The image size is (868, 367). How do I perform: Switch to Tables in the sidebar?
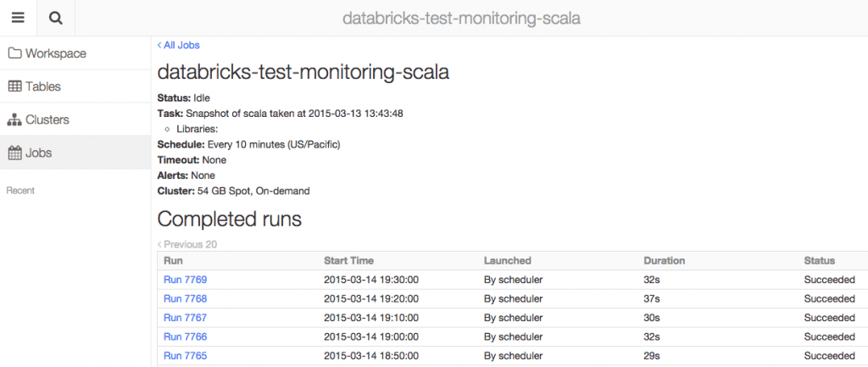[x=42, y=86]
